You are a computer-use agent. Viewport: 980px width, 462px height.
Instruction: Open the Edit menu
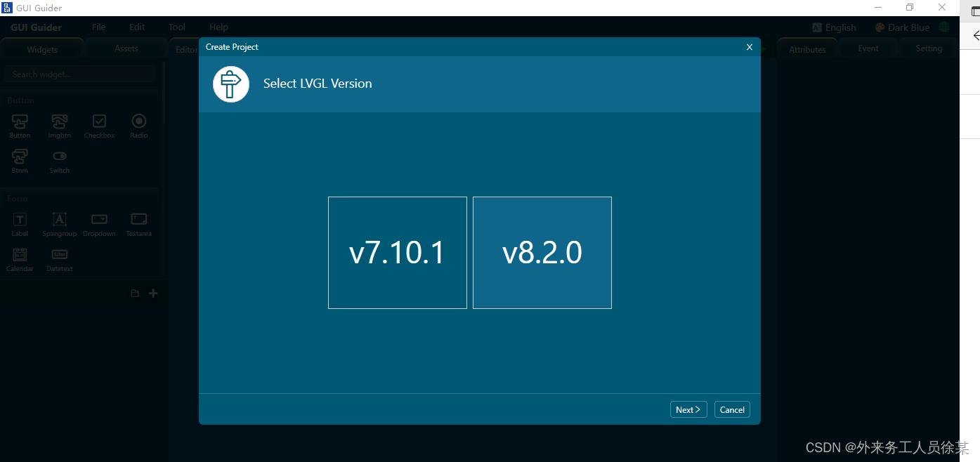137,27
